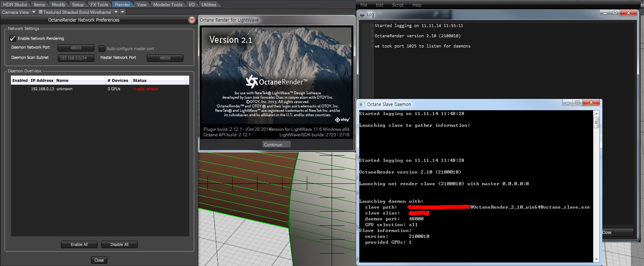Click Disable All daemons button

[119, 244]
